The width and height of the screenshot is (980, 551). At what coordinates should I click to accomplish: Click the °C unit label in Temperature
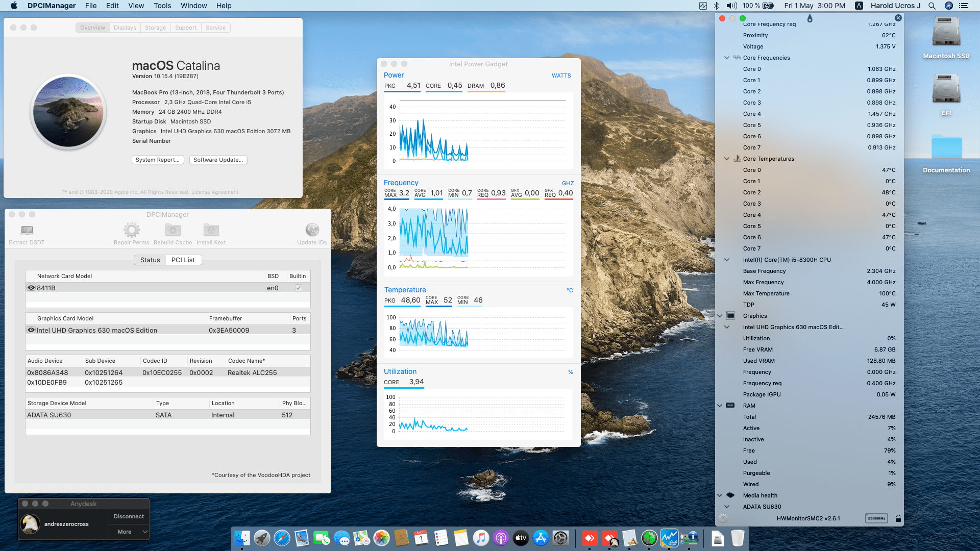coord(570,290)
